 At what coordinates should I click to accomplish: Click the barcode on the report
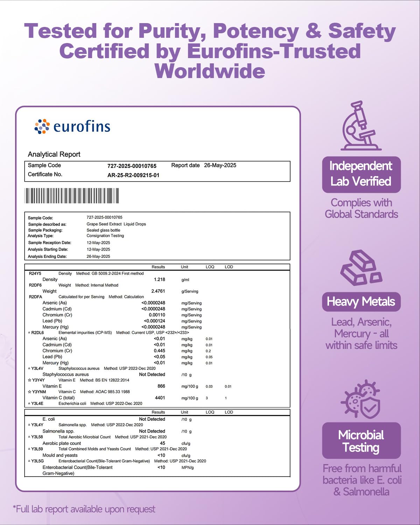tap(72, 196)
